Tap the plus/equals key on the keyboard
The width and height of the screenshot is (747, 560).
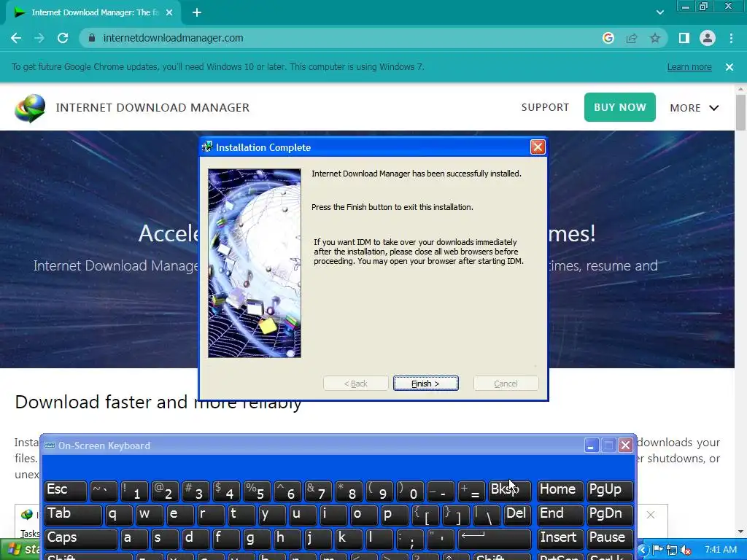click(472, 491)
